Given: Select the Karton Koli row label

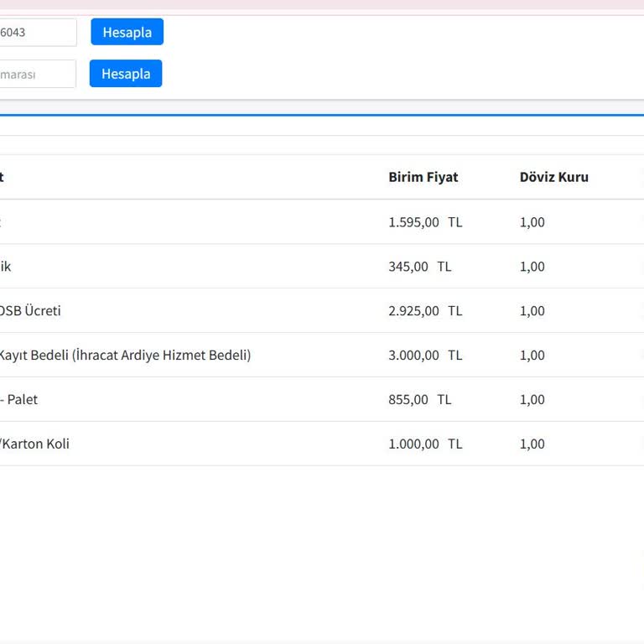Looking at the screenshot, I should [x=34, y=444].
